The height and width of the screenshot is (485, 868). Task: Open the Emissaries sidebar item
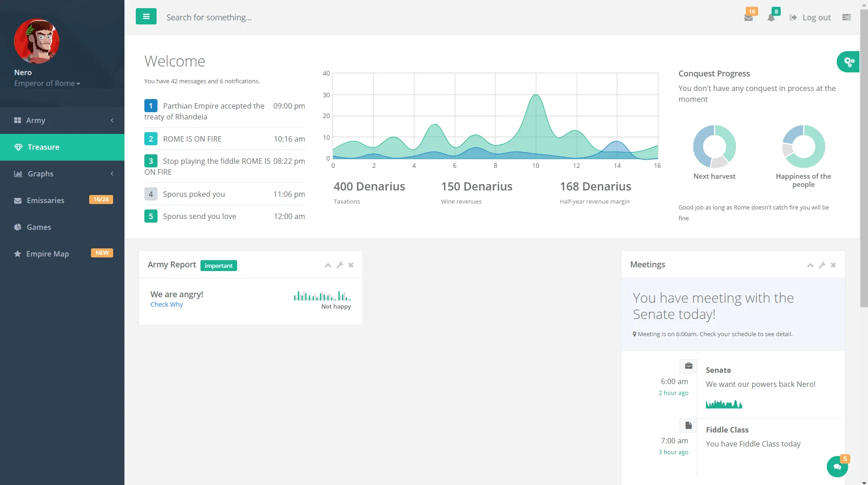(x=62, y=200)
